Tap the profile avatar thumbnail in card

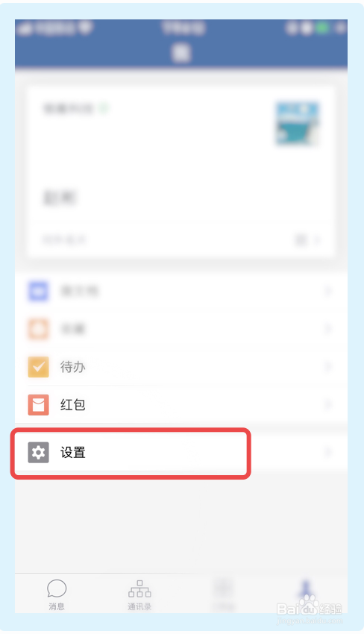(x=298, y=124)
